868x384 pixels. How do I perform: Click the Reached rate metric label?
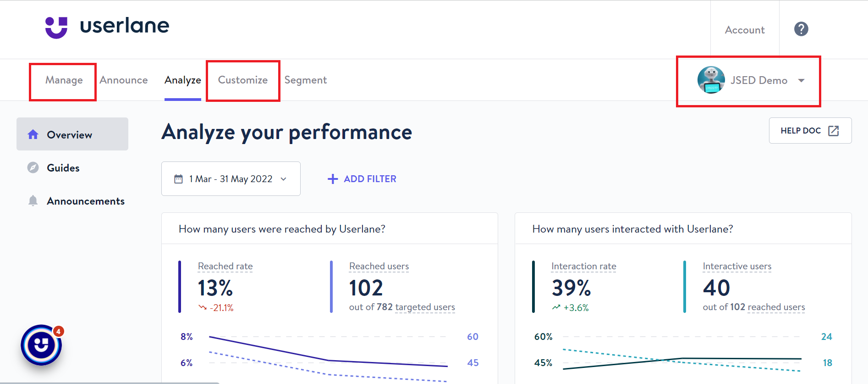(x=225, y=267)
